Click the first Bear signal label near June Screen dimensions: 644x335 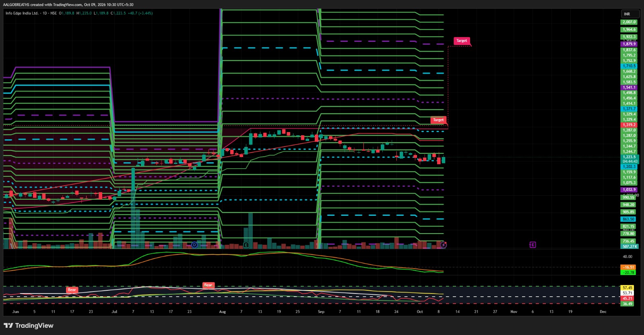[72, 290]
